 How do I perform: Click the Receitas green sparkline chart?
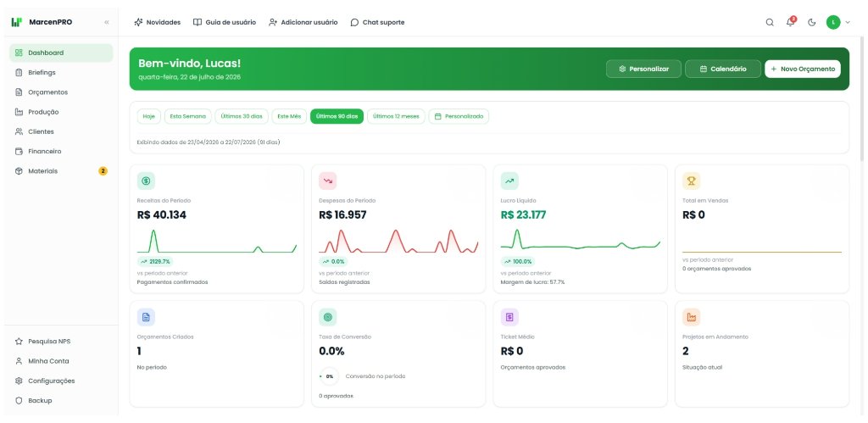click(x=217, y=241)
